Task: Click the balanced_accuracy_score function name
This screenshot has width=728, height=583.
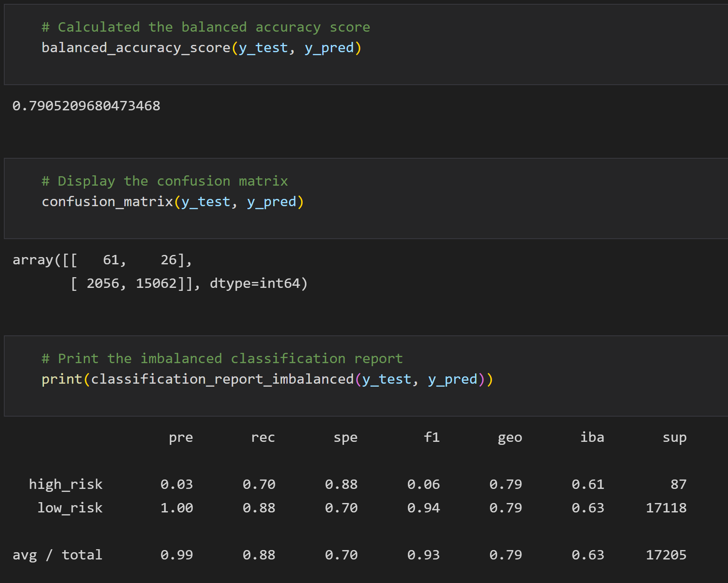Action: point(136,48)
